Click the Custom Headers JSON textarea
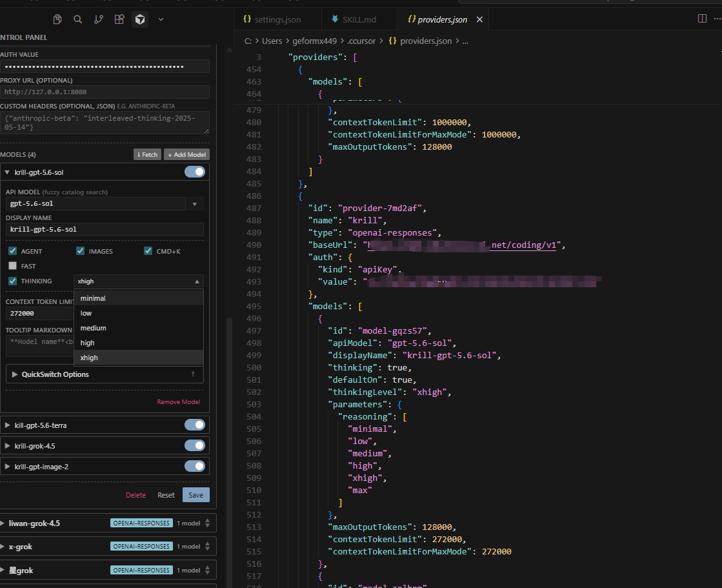The width and height of the screenshot is (722, 588). pos(105,123)
